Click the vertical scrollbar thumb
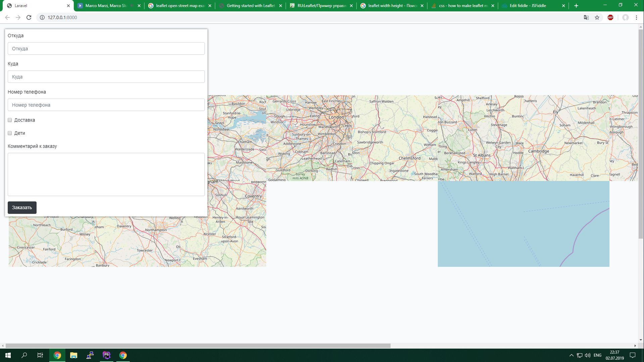The height and width of the screenshot is (362, 644). [x=641, y=134]
